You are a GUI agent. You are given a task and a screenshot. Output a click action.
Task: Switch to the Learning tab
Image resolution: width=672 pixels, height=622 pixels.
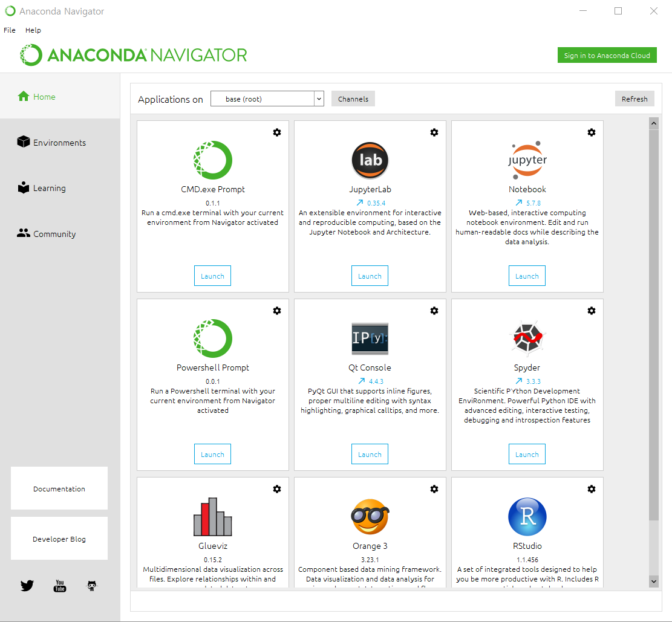60,188
